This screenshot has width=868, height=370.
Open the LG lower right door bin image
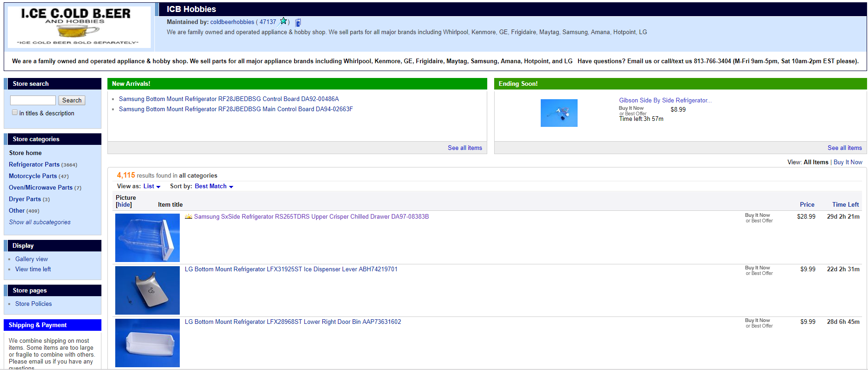(148, 343)
